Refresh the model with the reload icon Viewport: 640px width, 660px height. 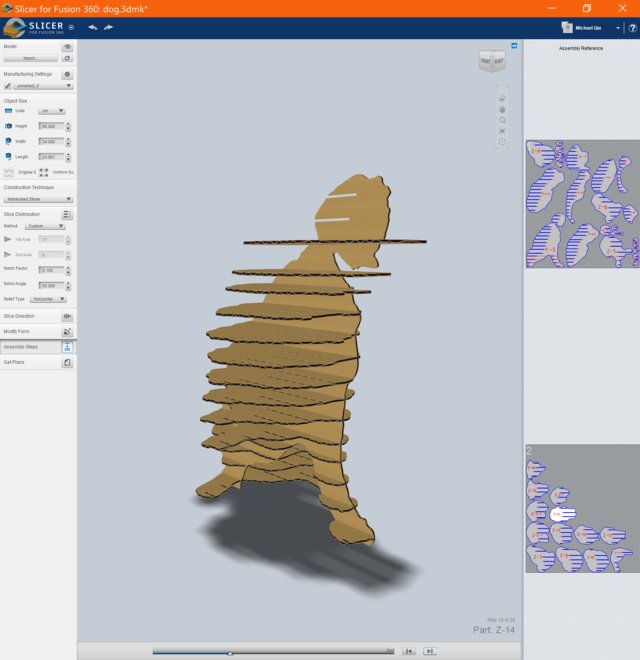[x=67, y=58]
